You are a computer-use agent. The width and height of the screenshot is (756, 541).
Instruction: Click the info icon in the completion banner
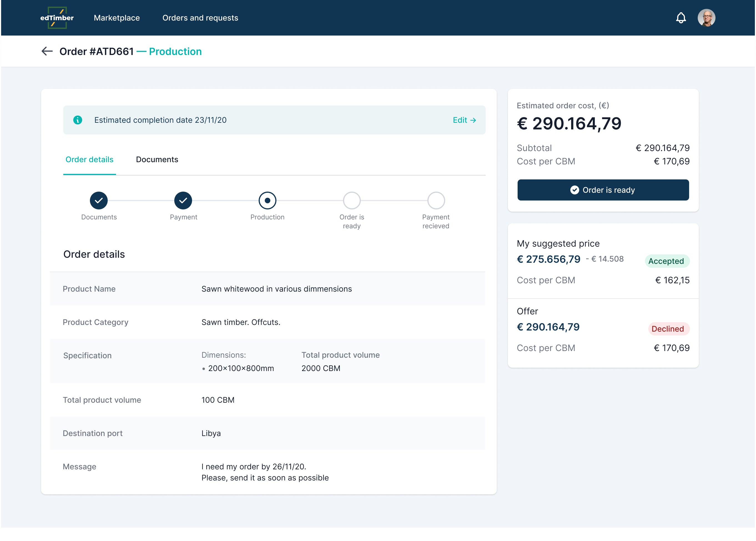click(77, 120)
